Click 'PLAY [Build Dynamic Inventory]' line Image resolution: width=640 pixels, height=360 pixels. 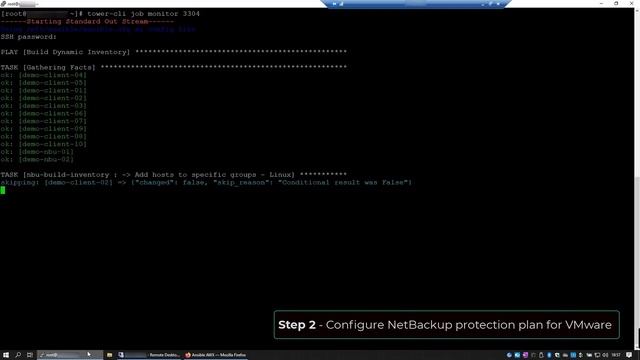(173, 52)
